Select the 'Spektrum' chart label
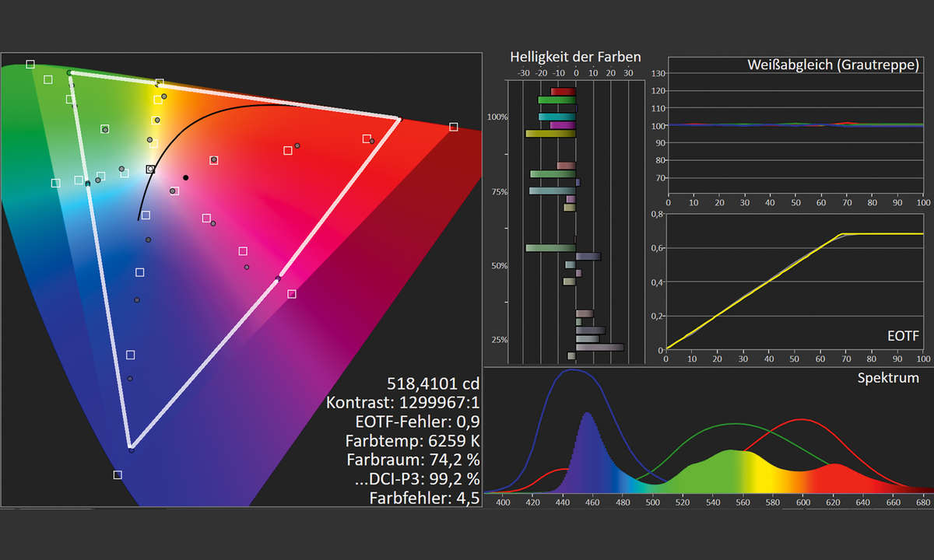934x560 pixels. coord(888,378)
